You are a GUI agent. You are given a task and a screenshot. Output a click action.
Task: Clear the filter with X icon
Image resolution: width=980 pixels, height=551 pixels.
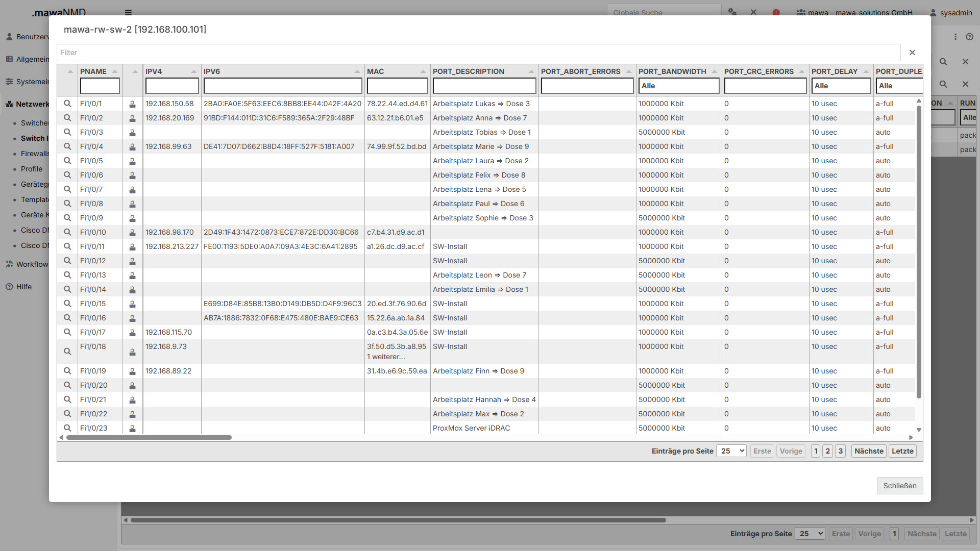[x=912, y=53]
